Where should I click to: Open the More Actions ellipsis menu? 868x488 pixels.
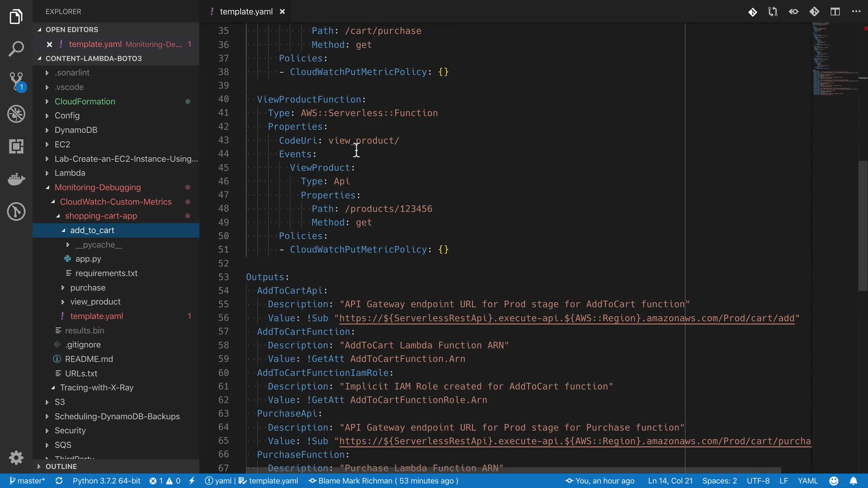[x=856, y=12]
